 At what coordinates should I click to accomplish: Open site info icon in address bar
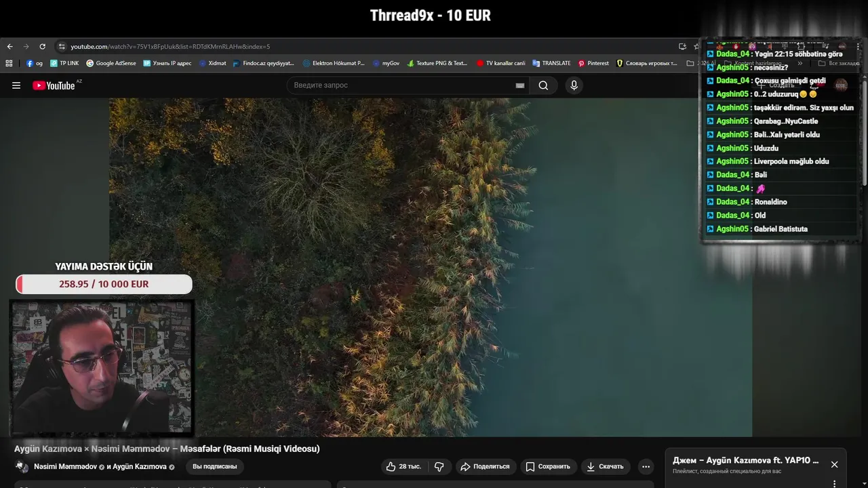62,47
